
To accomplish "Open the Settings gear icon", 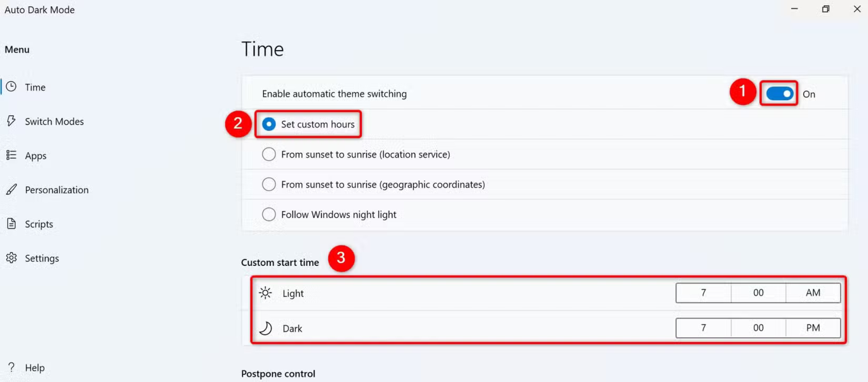I will pyautogui.click(x=11, y=258).
